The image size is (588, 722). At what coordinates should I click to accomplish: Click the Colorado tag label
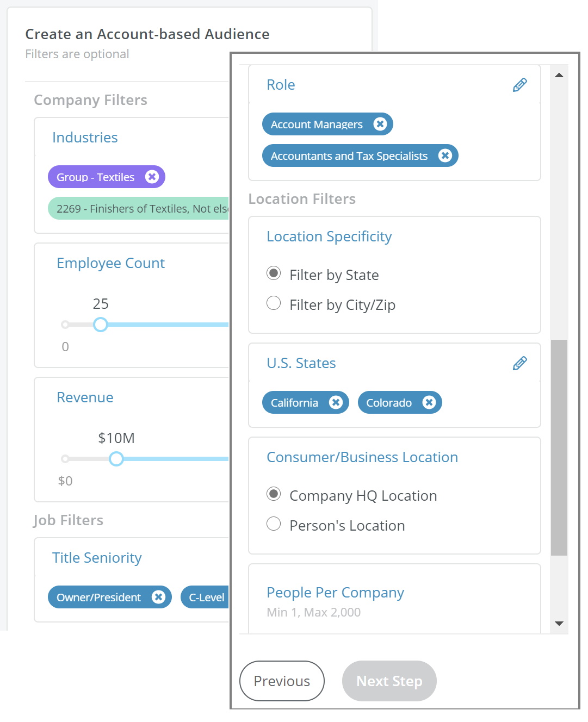coord(389,403)
